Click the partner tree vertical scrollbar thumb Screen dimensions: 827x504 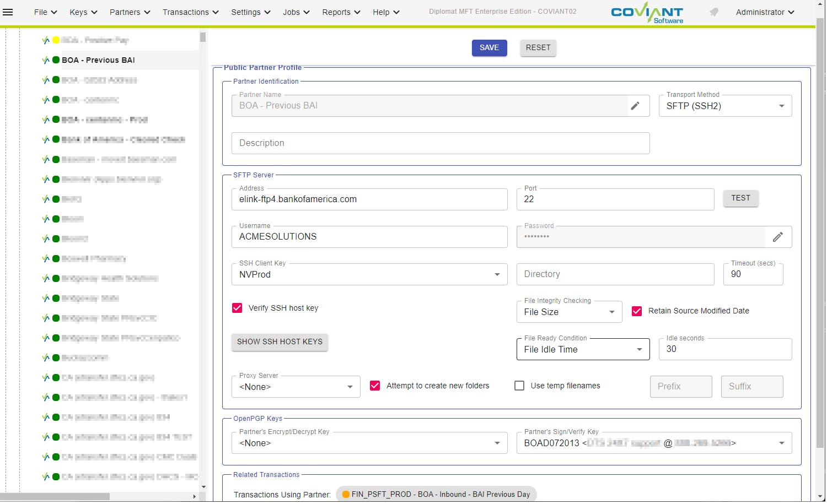pos(203,37)
